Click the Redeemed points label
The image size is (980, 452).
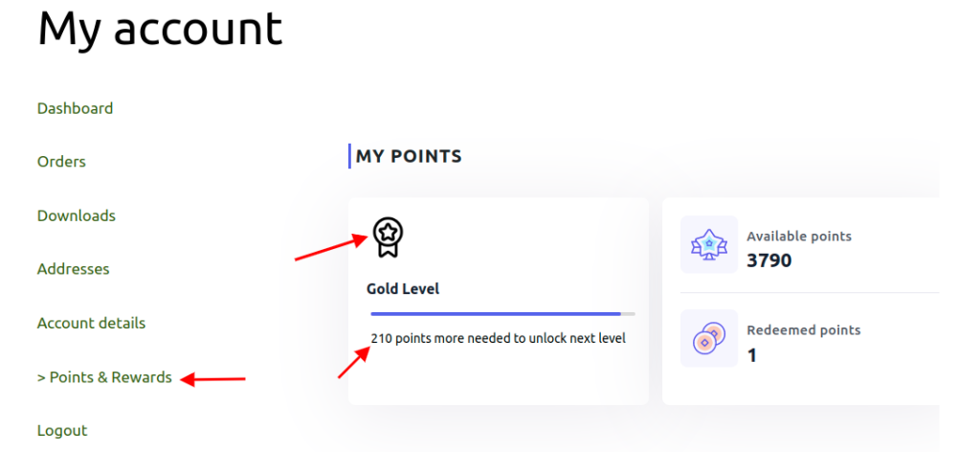[804, 330]
